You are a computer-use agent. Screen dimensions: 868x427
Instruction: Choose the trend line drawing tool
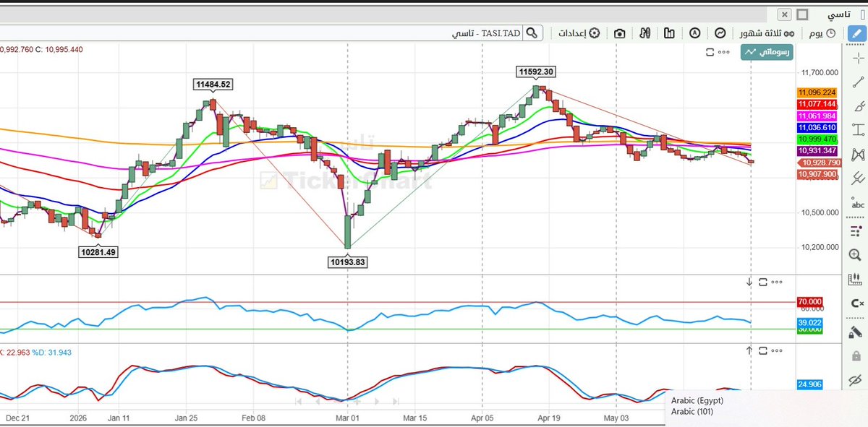click(858, 82)
